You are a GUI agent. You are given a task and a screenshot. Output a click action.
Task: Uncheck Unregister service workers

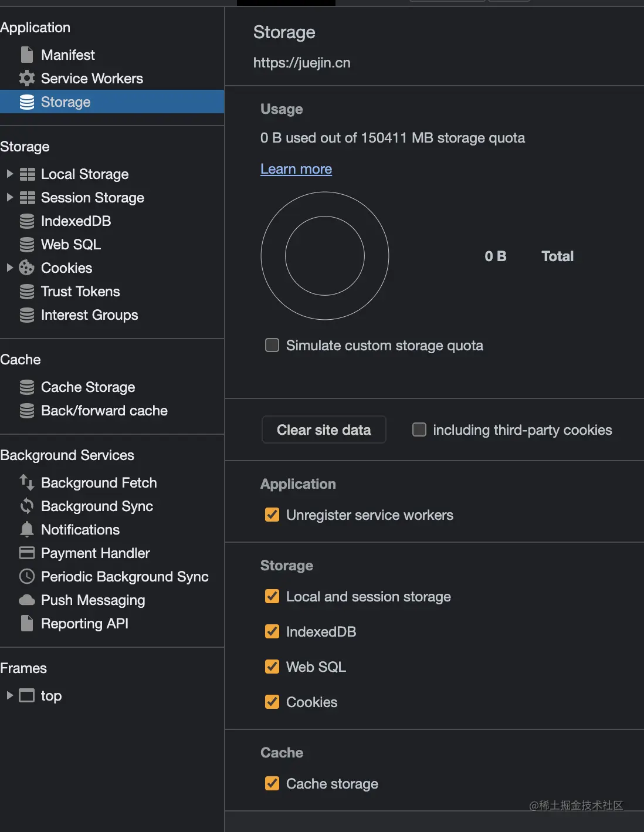click(272, 515)
